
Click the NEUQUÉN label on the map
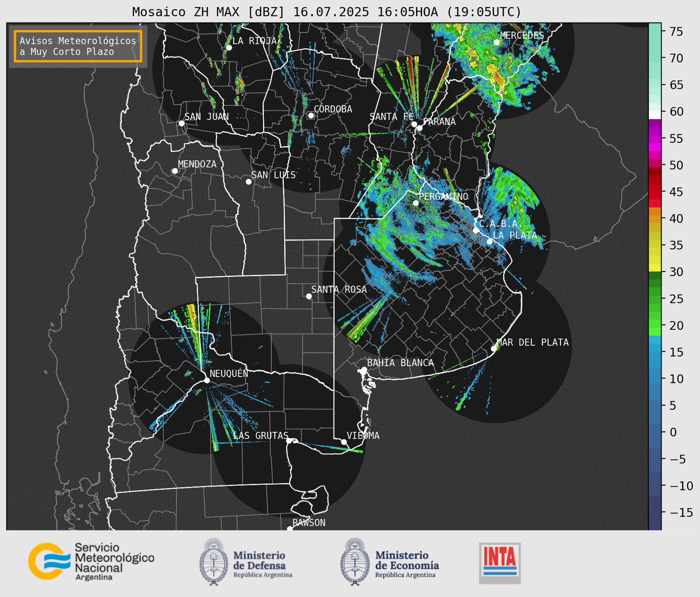229,374
